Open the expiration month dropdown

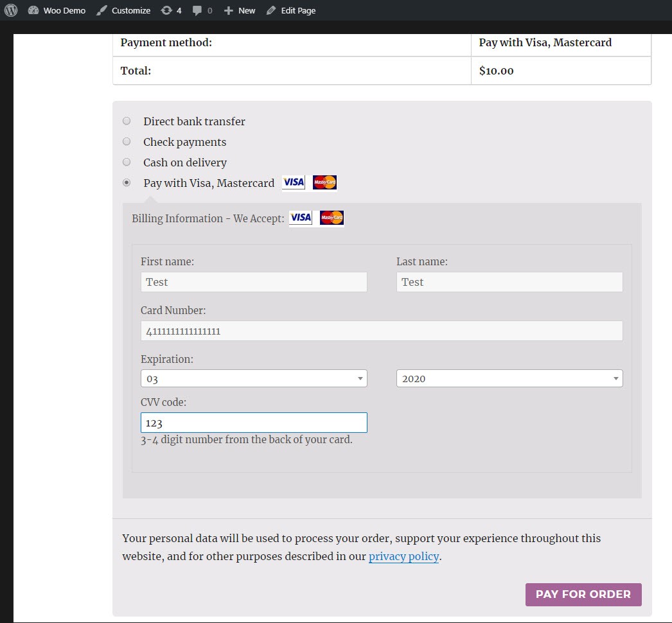[254, 378]
